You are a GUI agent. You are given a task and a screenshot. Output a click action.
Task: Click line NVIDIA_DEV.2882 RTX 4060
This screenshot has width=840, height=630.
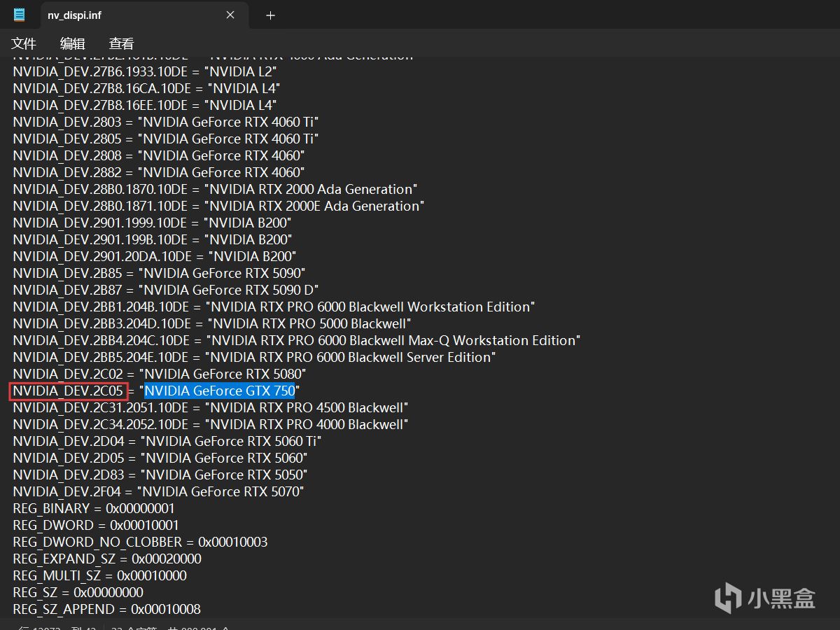pyautogui.click(x=158, y=172)
